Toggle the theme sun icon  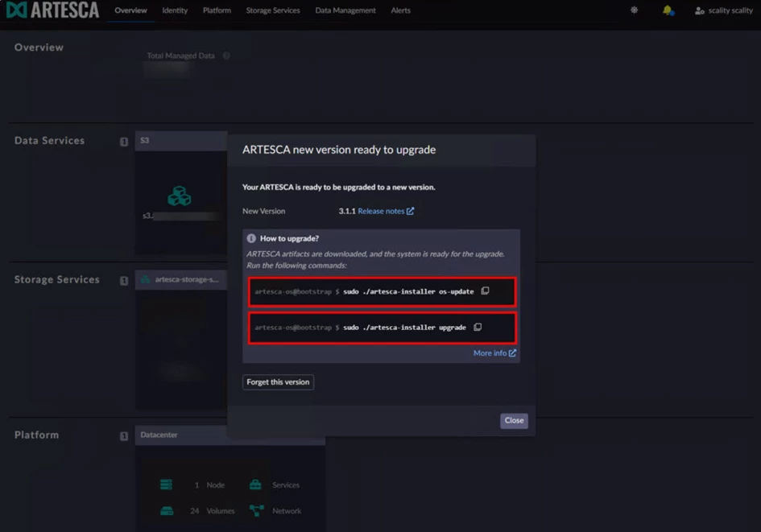[634, 10]
